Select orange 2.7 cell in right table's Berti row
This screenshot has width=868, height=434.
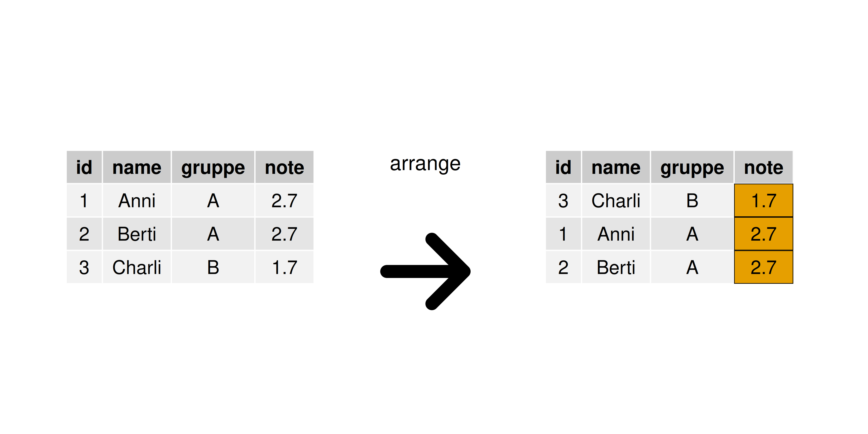click(763, 267)
